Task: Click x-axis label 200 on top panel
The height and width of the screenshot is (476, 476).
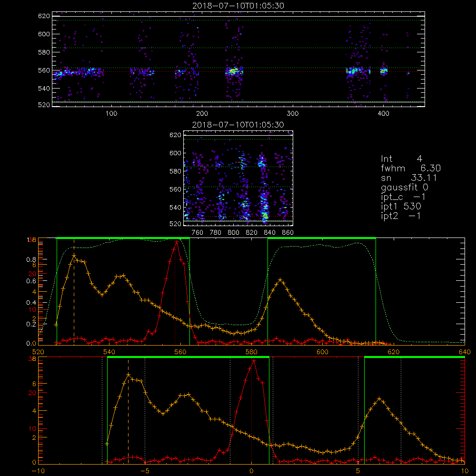Action: [x=202, y=114]
